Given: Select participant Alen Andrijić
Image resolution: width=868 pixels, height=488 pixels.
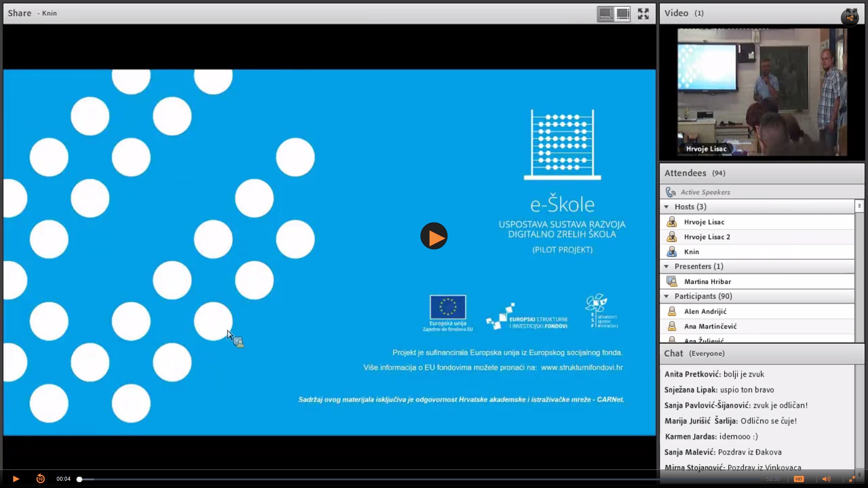Looking at the screenshot, I should [757, 311].
